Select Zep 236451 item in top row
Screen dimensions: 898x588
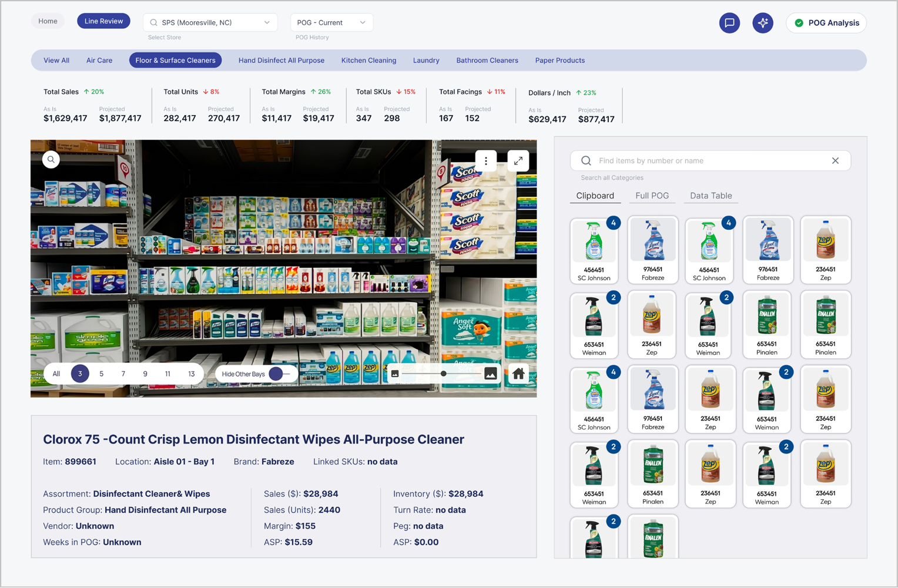[826, 250]
